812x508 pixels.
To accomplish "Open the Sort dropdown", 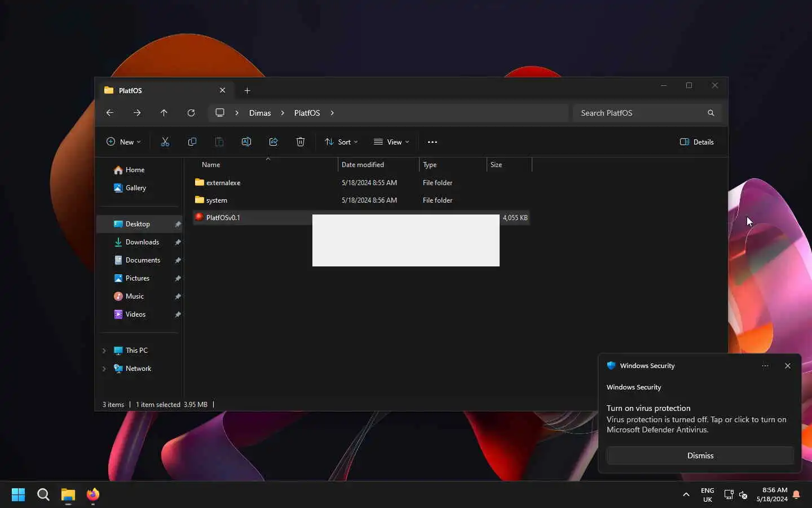I will [341, 142].
